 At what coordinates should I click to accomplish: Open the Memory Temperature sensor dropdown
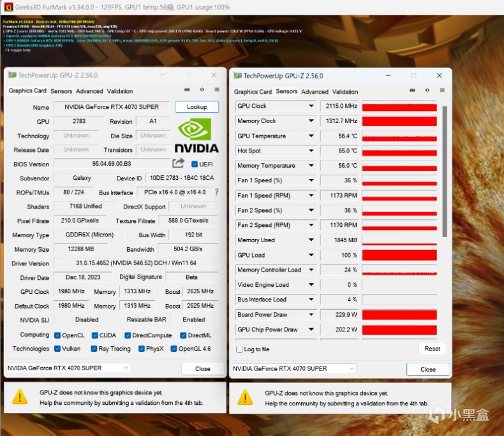(311, 165)
